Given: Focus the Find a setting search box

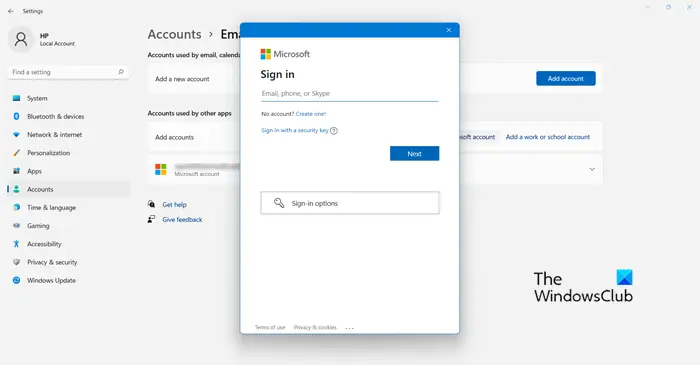Looking at the screenshot, I should coord(68,72).
